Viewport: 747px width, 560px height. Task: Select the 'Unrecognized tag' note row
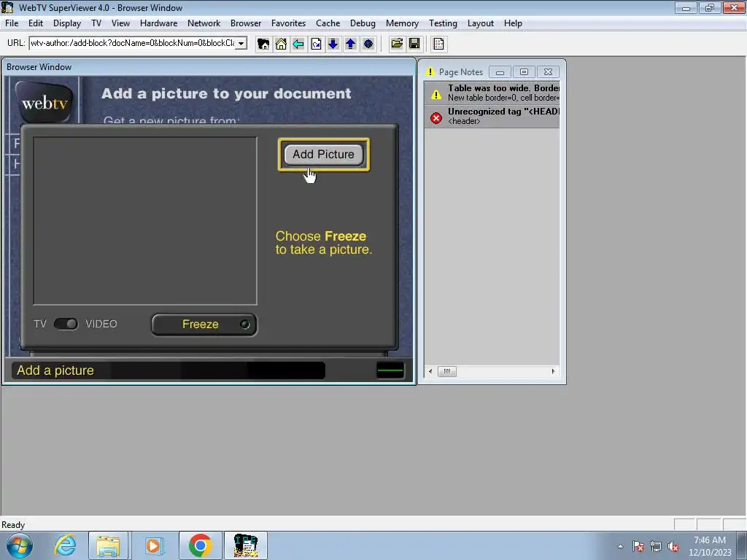click(492, 116)
